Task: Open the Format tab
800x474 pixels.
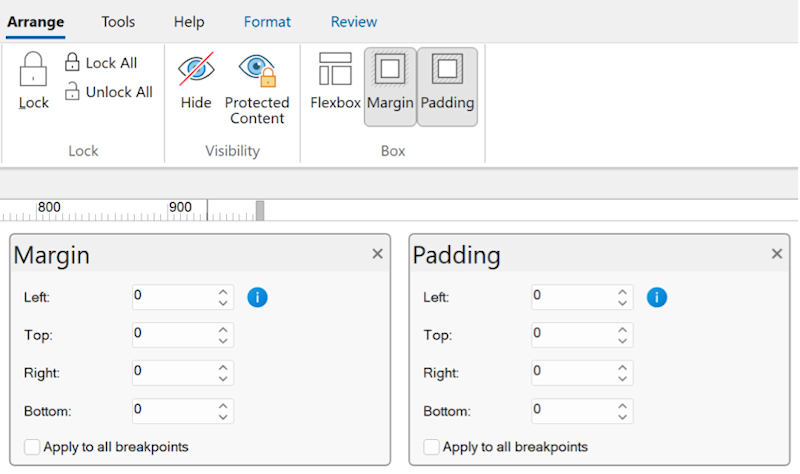Action: [x=267, y=21]
